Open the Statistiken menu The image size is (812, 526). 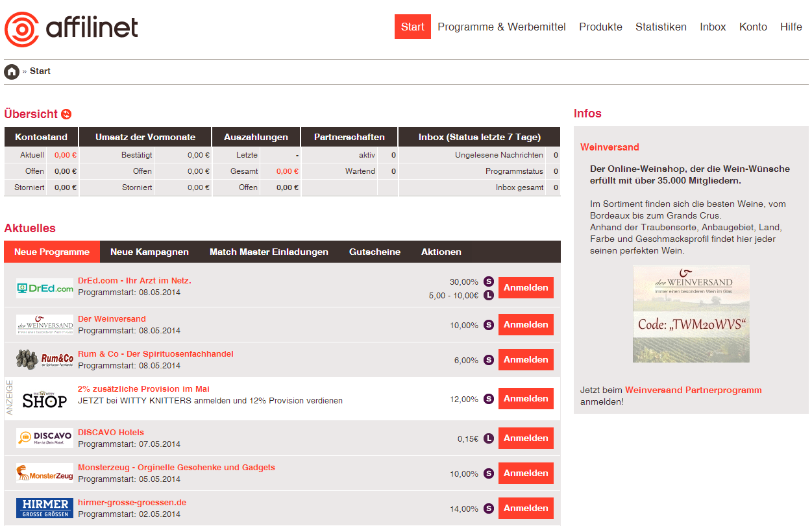(x=661, y=27)
